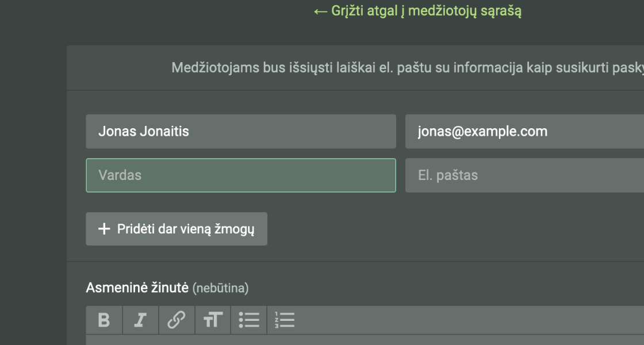644x345 pixels.
Task: Edit the jonas@example.com email field
Action: click(x=523, y=132)
